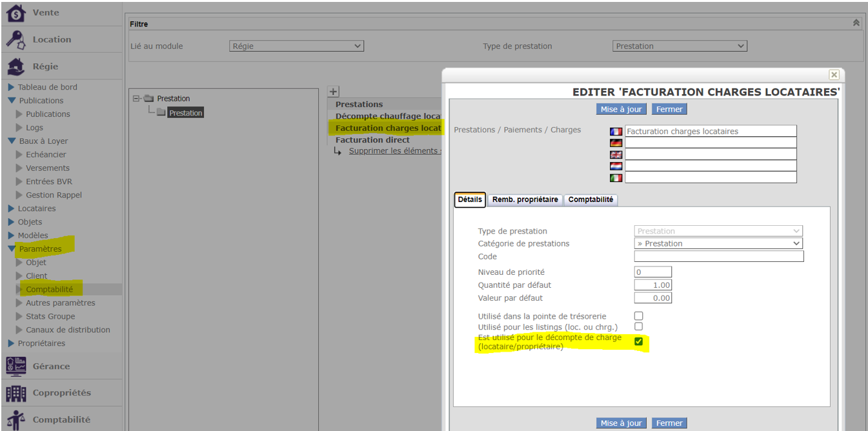Image resolution: width=868 pixels, height=431 pixels.
Task: Enable 'Utilisé dans la pointe de trésorerie' checkbox
Action: point(639,316)
